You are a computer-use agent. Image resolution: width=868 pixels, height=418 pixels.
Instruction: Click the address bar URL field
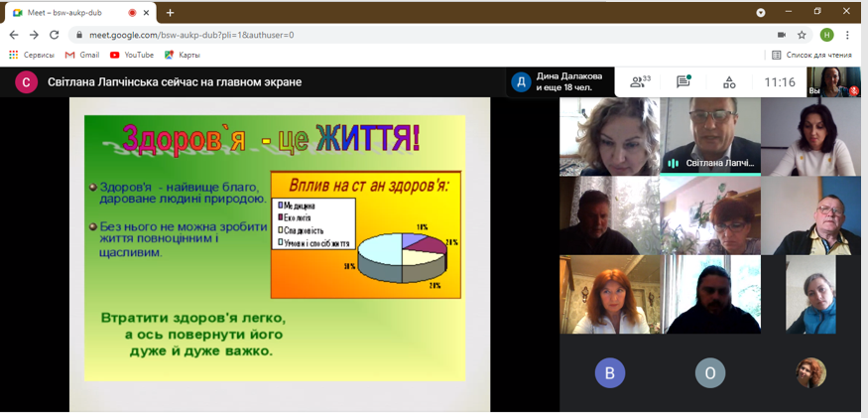397,35
